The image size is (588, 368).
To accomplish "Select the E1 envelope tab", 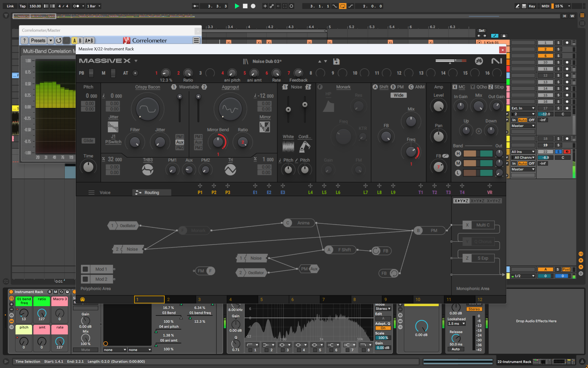I will click(x=255, y=193).
